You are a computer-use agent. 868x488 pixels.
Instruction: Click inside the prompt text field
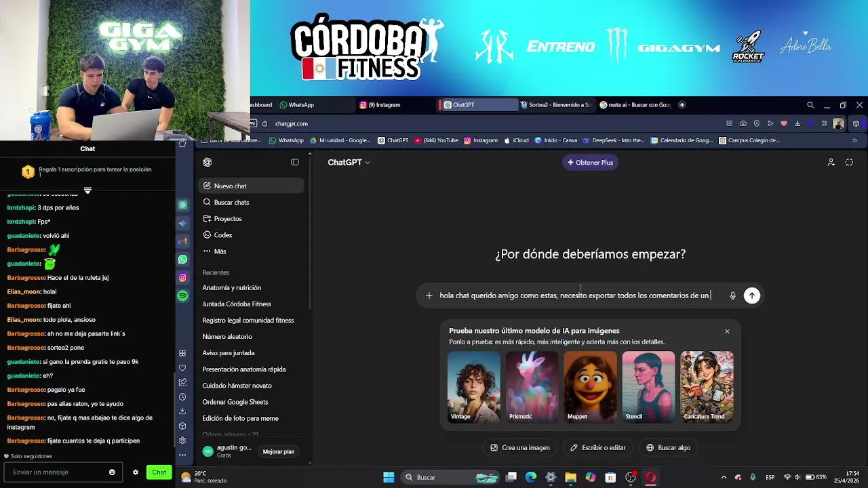click(x=575, y=295)
